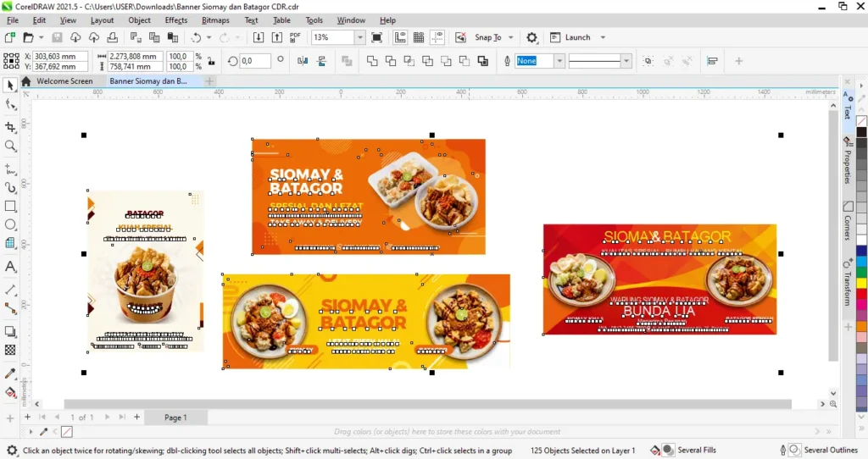Click the Export icon
Screen dimensions: 868x459
pyautogui.click(x=277, y=37)
